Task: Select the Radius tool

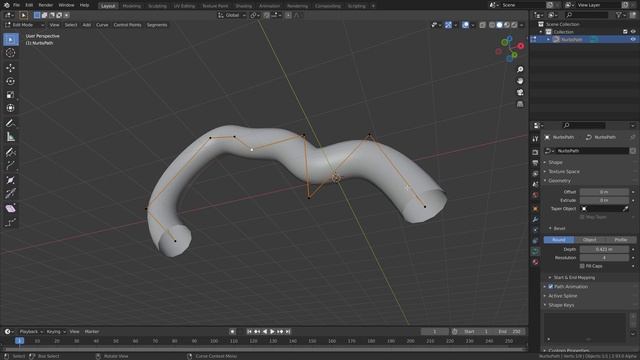Action: coord(11,180)
